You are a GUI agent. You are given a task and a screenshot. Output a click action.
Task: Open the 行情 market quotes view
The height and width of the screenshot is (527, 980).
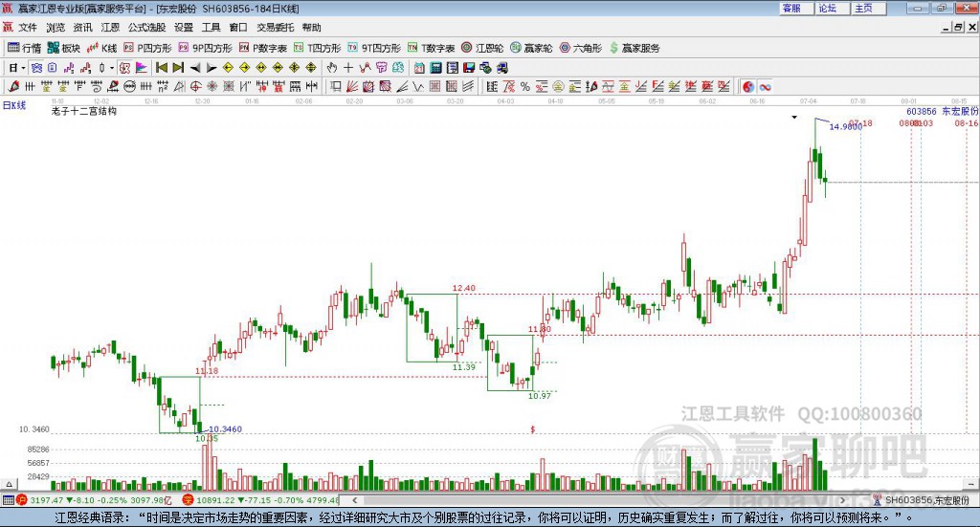(24, 48)
